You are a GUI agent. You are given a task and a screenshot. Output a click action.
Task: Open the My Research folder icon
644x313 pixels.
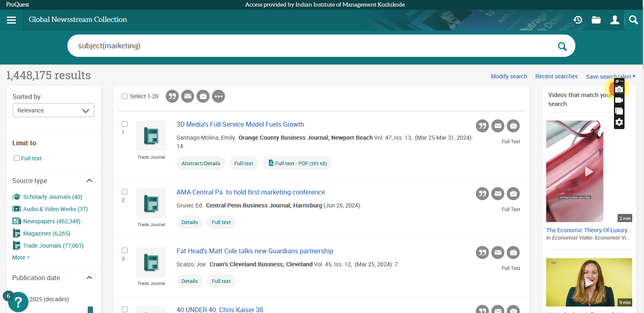point(596,20)
